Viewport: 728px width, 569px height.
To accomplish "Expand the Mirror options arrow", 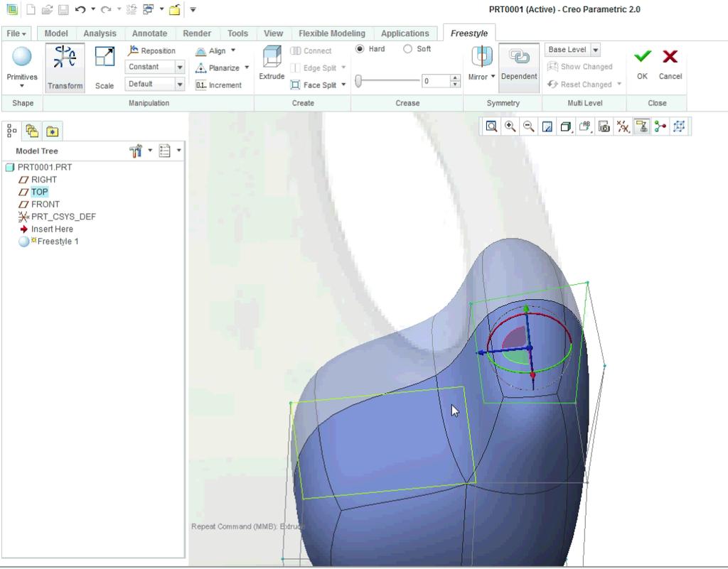I will click(493, 77).
